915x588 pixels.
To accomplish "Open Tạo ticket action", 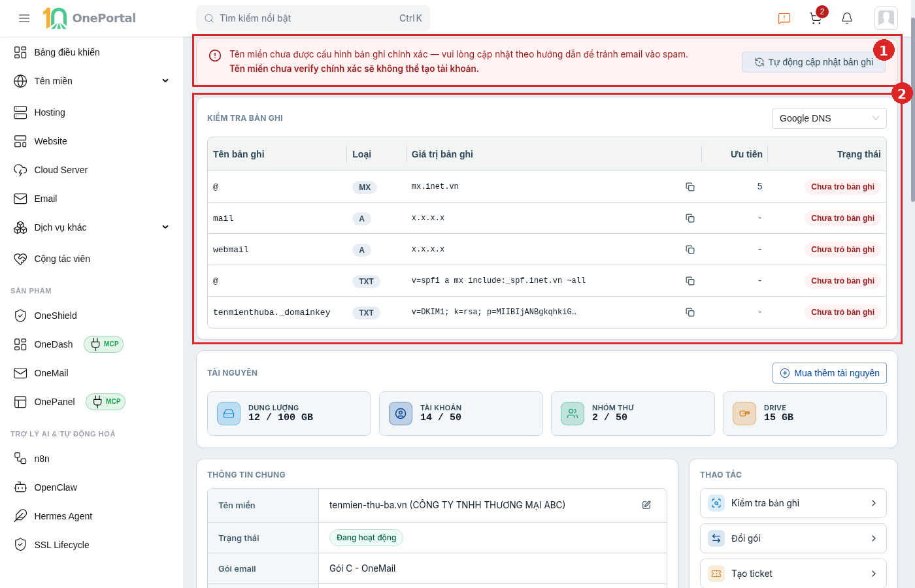I will pos(793,574).
